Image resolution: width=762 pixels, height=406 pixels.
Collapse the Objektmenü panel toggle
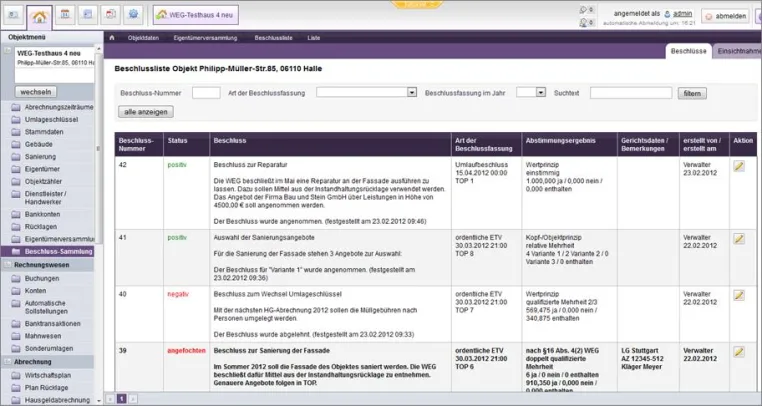coord(7,51)
